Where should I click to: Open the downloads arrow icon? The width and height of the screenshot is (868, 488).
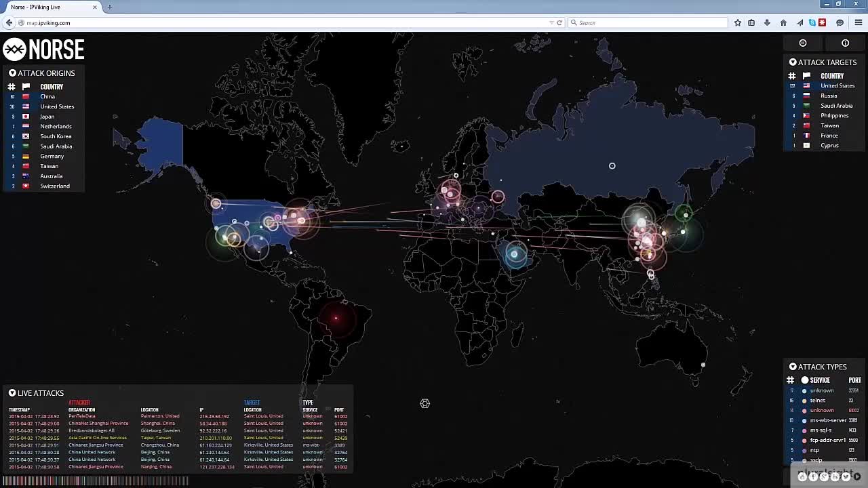click(767, 22)
